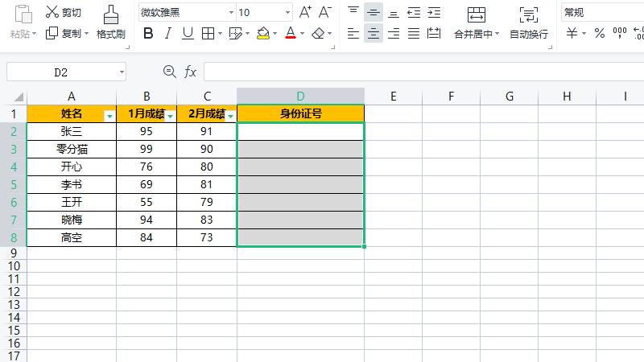Image resolution: width=644 pixels, height=362 pixels.
Task: Toggle Italic formatting
Action: point(167,33)
